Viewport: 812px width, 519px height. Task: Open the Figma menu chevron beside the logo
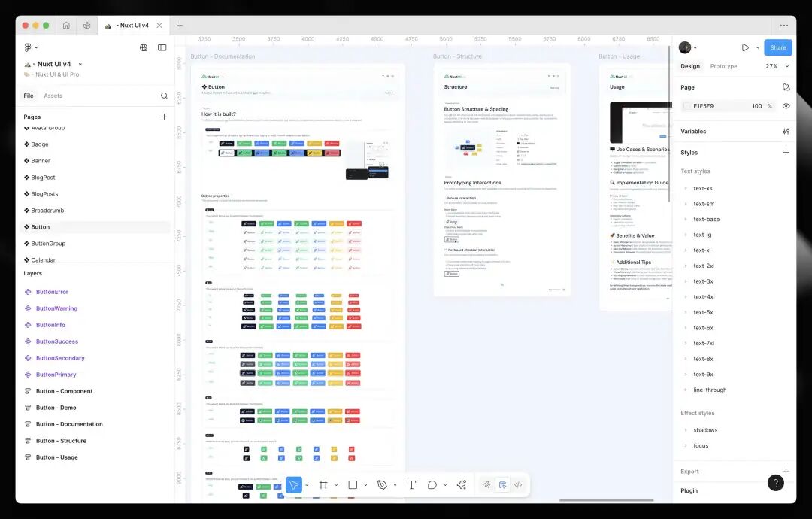36,47
